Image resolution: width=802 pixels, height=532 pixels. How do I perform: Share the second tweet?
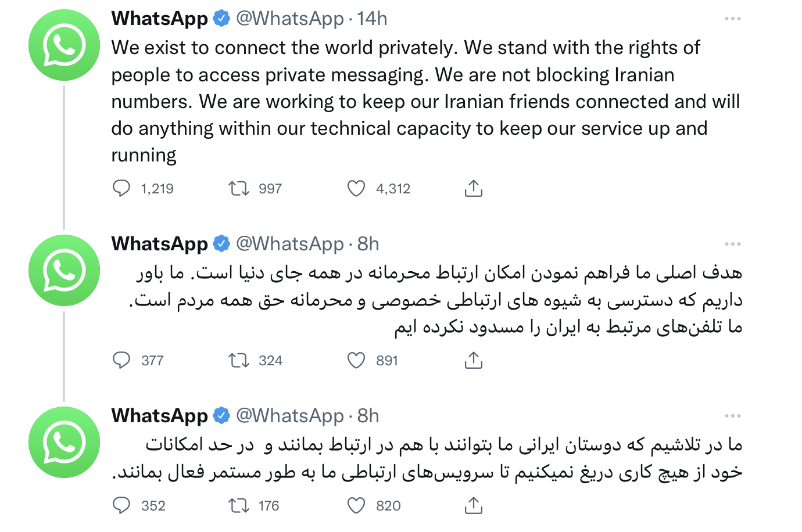[474, 360]
